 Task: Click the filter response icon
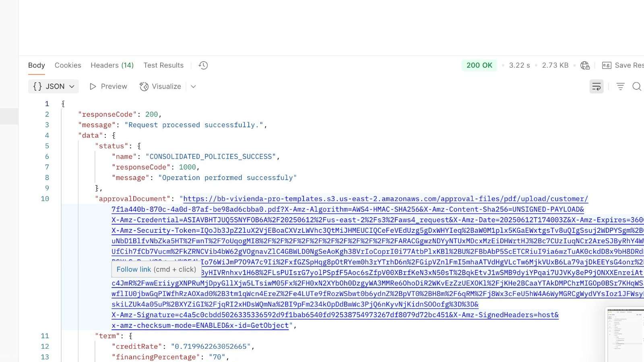click(x=620, y=87)
